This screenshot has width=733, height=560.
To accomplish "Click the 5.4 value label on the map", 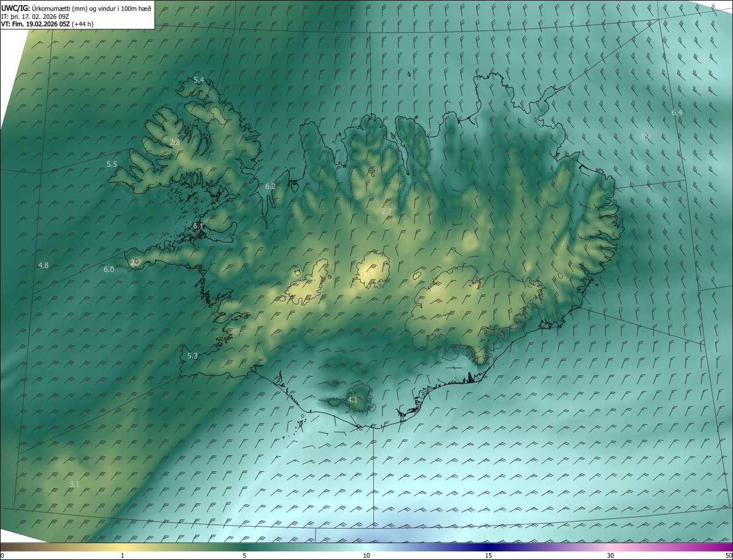I will [199, 80].
